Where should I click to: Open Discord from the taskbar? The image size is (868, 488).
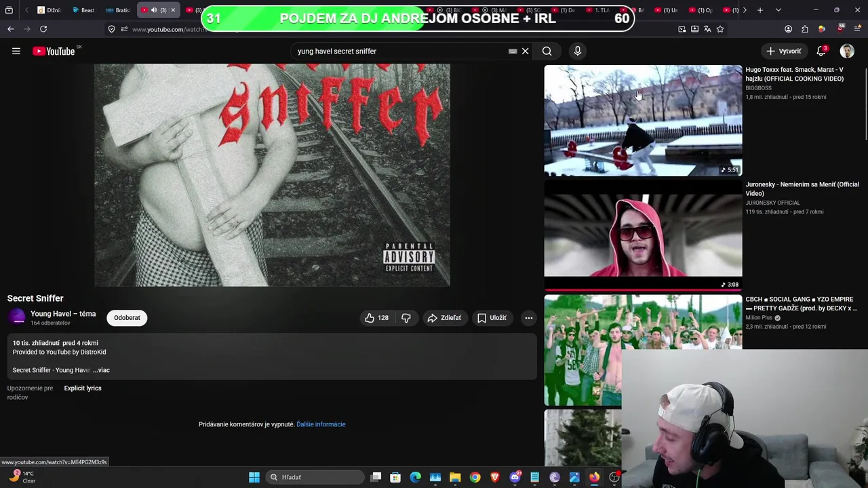pos(515,477)
